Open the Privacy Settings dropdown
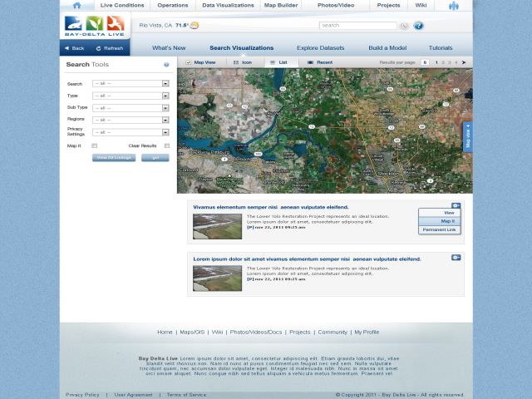 (x=131, y=132)
